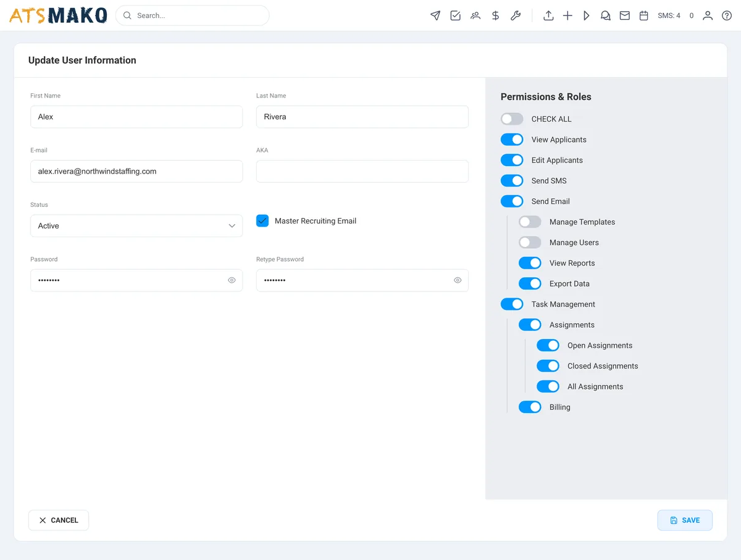Enable the Manage Users switch
Image resolution: width=741 pixels, height=560 pixels.
tap(530, 243)
